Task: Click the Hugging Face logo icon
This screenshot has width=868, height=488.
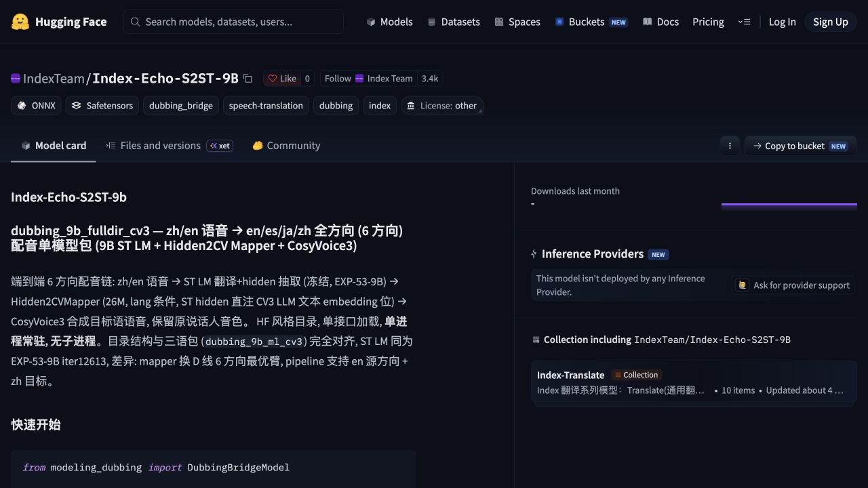Action: point(20,22)
